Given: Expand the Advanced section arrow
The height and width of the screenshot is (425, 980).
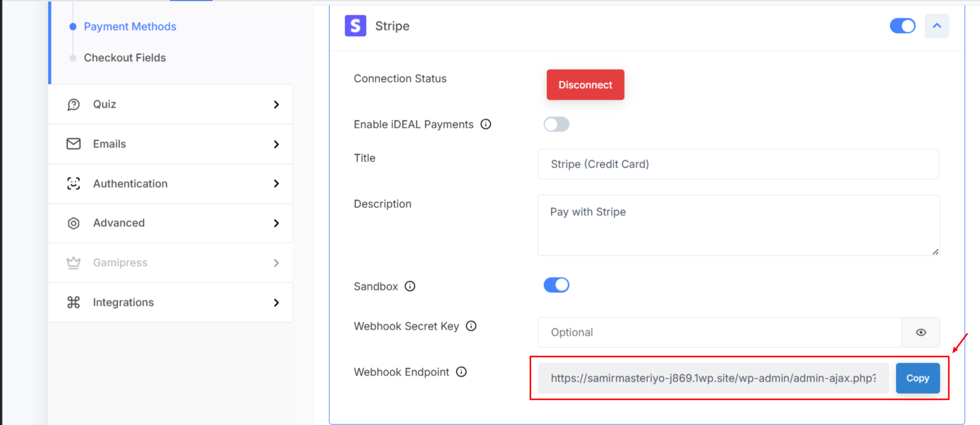Looking at the screenshot, I should click(277, 223).
